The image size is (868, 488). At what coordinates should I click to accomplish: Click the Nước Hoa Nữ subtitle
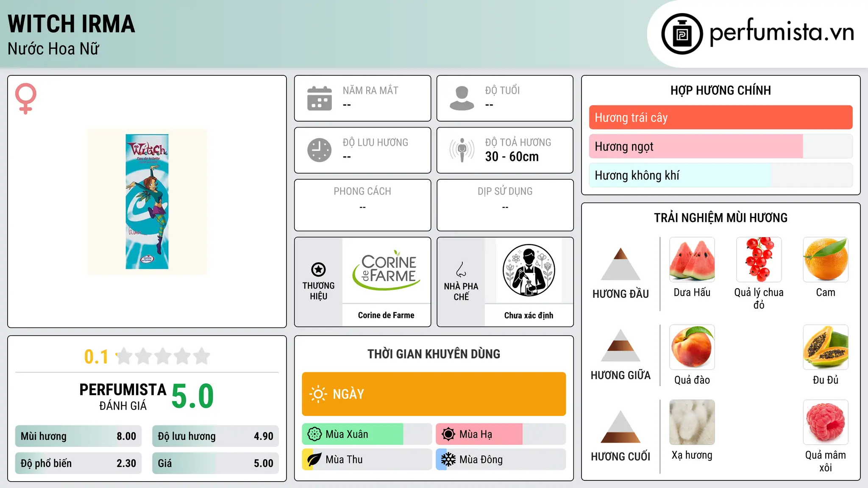(53, 49)
